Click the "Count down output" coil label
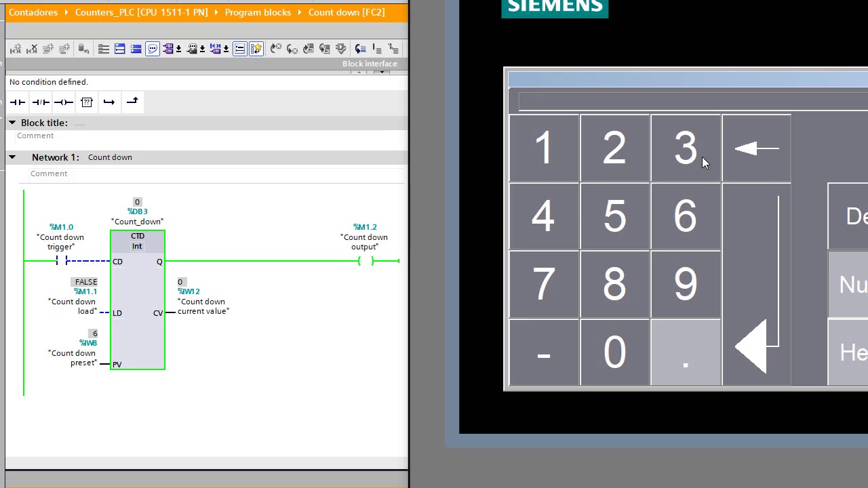 click(x=365, y=242)
